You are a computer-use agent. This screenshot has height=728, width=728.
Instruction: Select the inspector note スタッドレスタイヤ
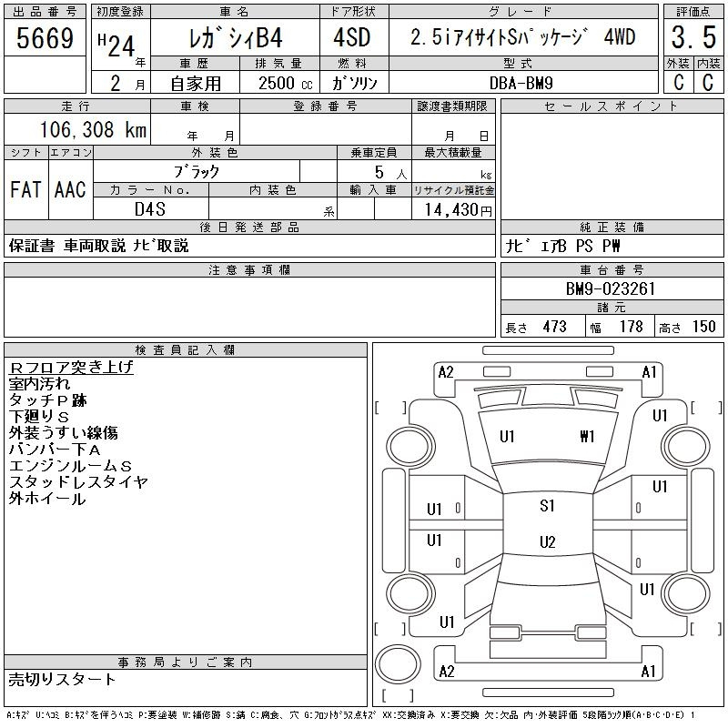tap(78, 482)
